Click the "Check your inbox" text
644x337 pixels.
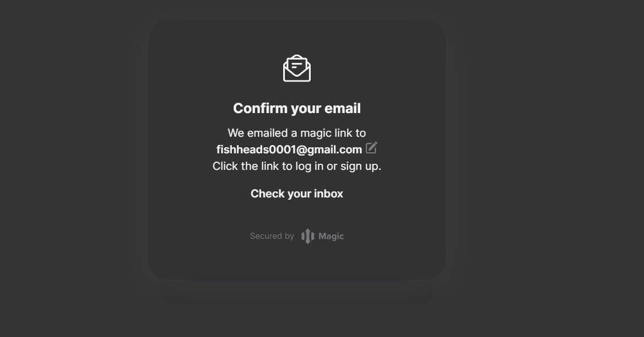pyautogui.click(x=297, y=194)
